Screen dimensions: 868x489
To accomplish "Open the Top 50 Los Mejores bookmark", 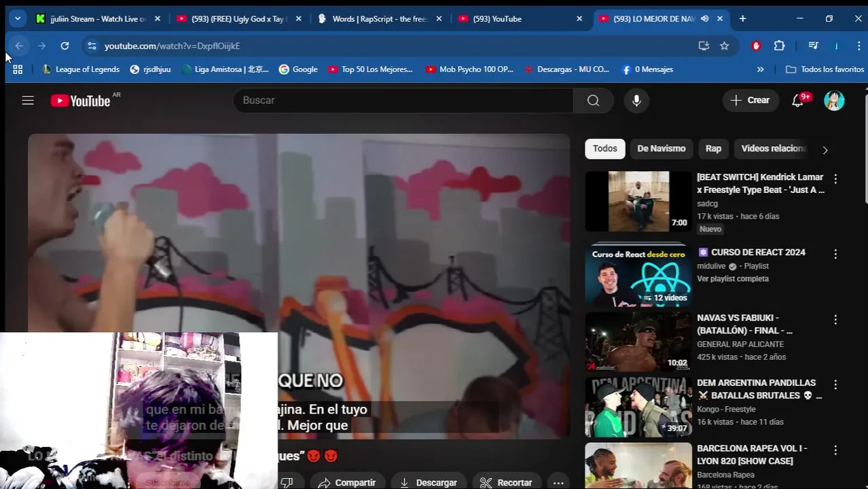I will point(370,69).
